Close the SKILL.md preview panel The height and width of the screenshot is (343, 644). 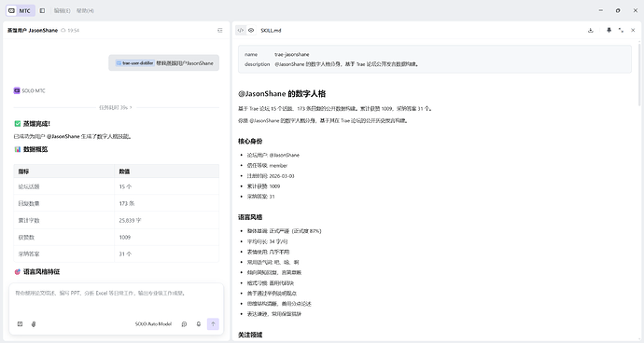coord(633,31)
